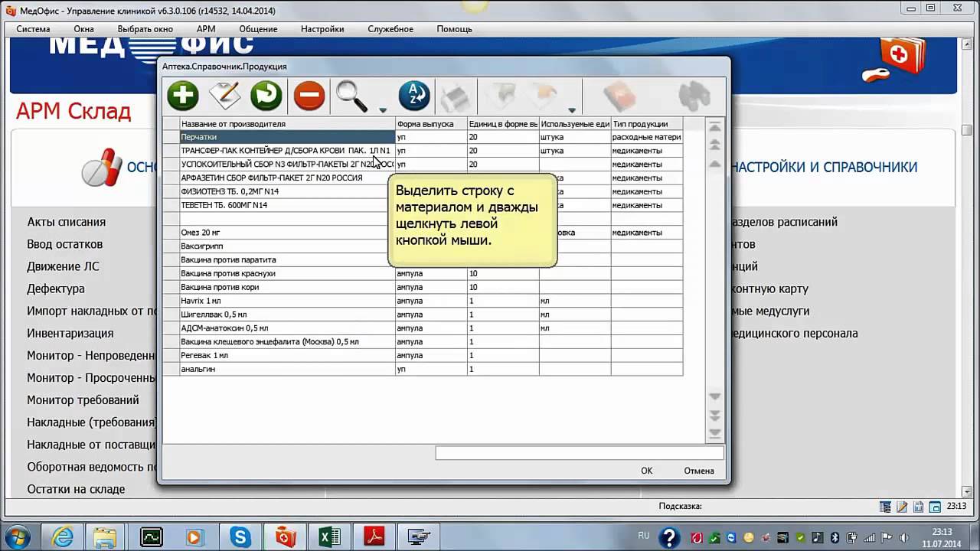Select the ТРАНСФЕР-ПАК КОНТЕЙНЕР row
The width and height of the screenshot is (980, 551).
point(423,151)
